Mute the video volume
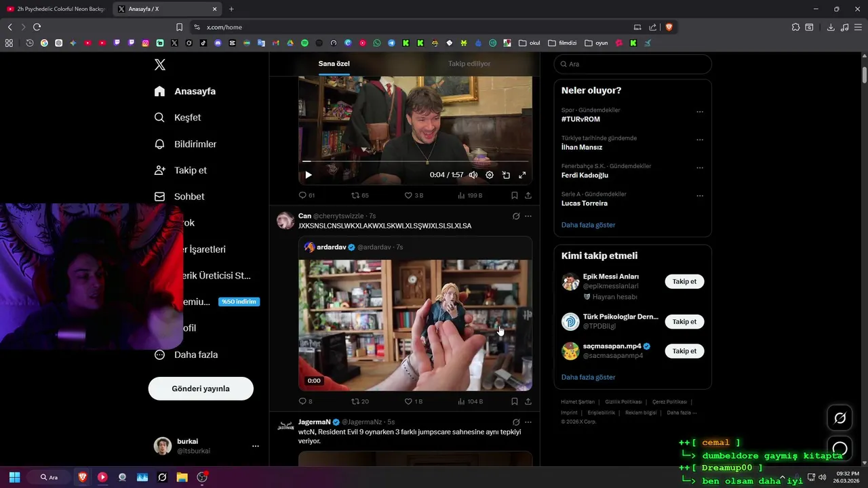The width and height of the screenshot is (868, 488). 473,175
